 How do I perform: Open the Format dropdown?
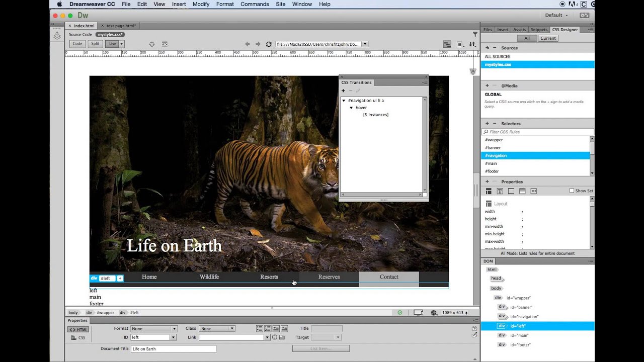[154, 328]
